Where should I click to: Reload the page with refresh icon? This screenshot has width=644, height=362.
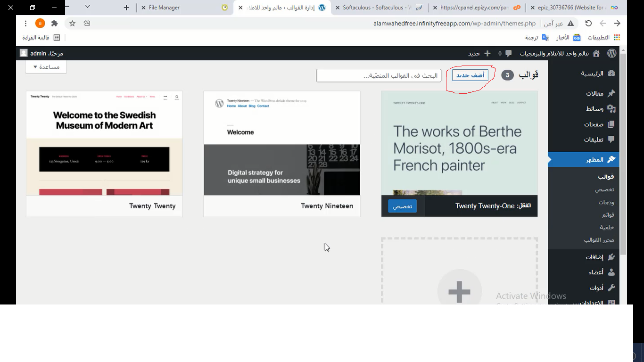tap(588, 23)
